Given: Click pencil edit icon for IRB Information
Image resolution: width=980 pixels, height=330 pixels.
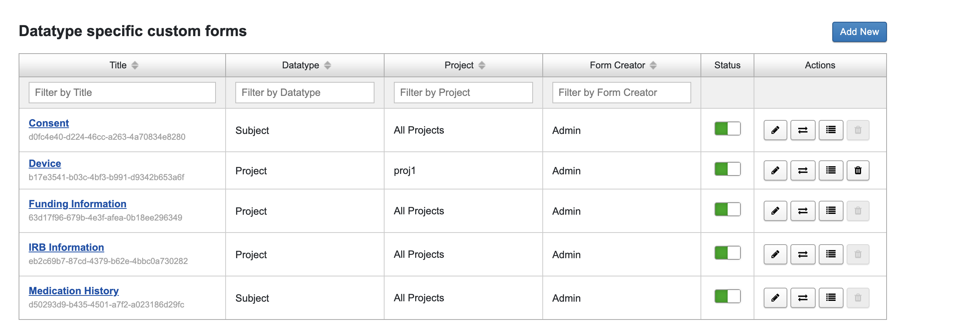Looking at the screenshot, I should 775,254.
